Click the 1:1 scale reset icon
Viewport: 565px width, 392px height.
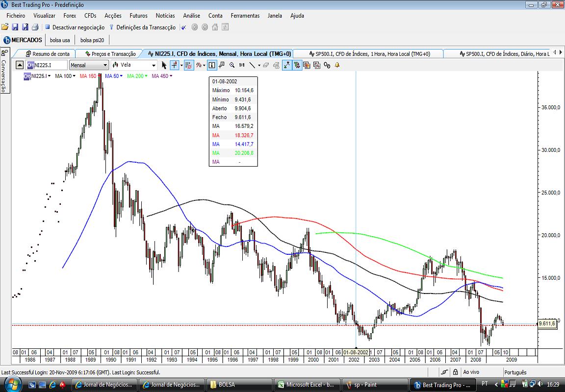click(x=242, y=65)
